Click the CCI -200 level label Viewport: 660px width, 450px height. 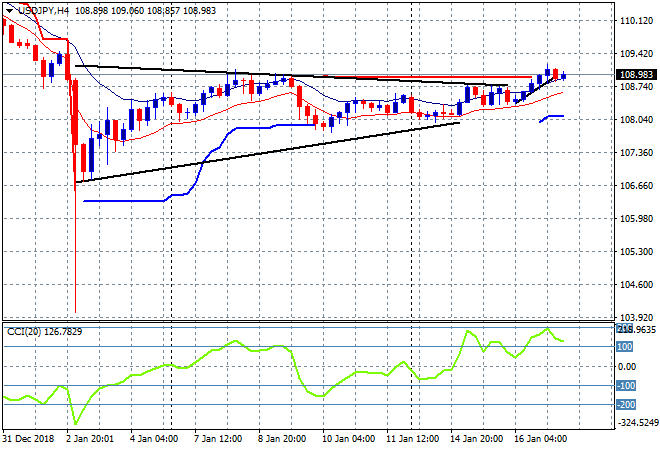pos(626,405)
